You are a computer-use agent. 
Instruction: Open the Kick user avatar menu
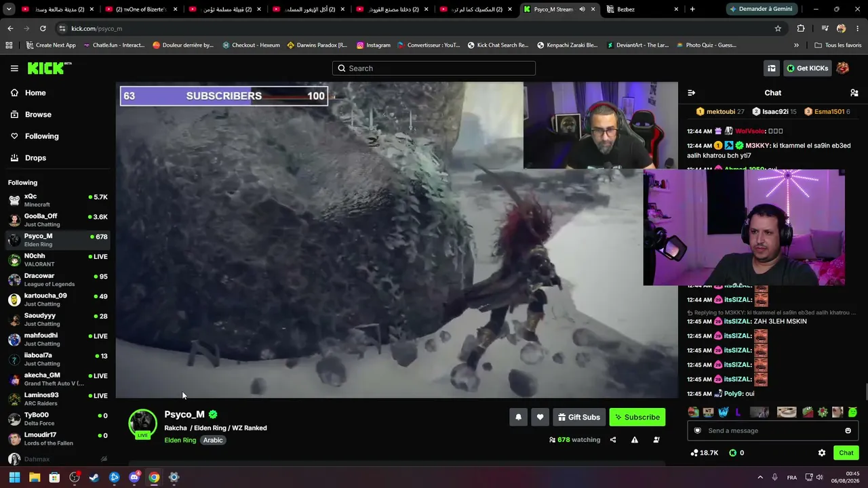click(843, 68)
